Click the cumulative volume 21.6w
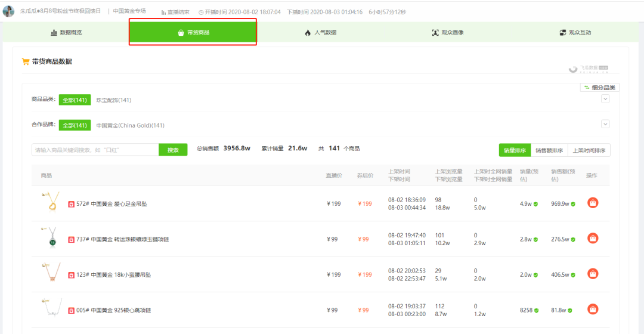Viewport: 644px width, 334px height. [x=298, y=149]
